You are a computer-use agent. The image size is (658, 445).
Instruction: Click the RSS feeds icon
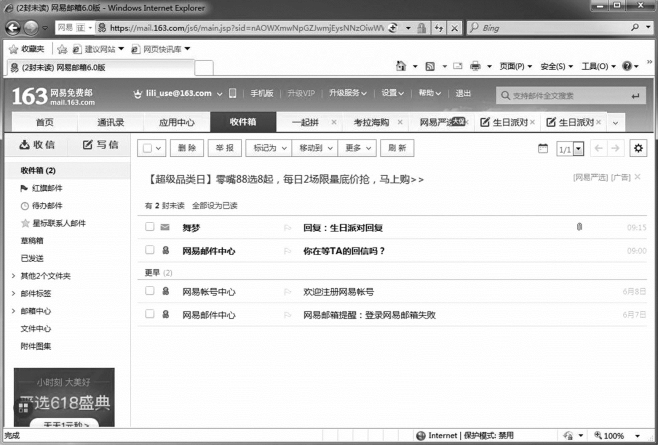[x=430, y=66]
